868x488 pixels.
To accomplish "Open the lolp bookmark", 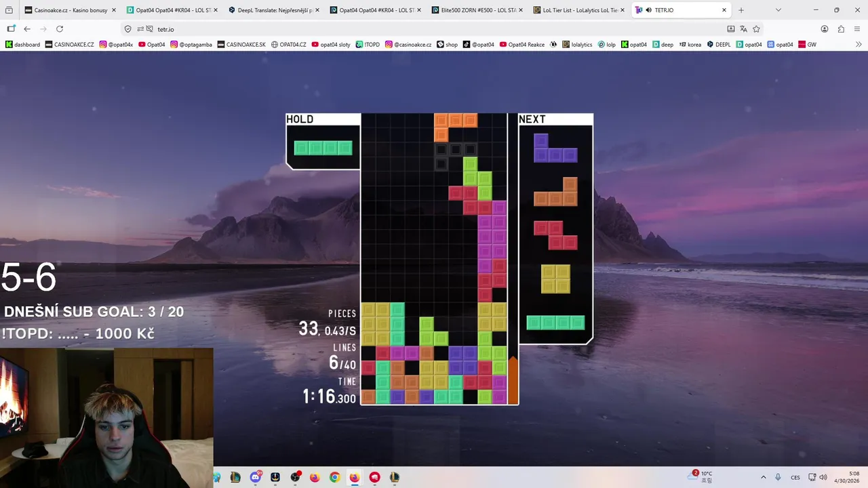I will 607,45.
